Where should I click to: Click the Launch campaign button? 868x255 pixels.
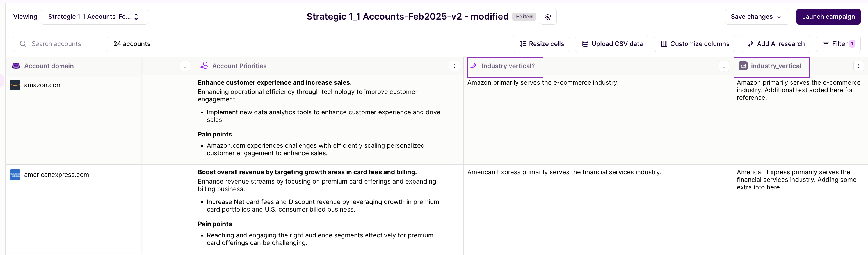click(x=829, y=17)
